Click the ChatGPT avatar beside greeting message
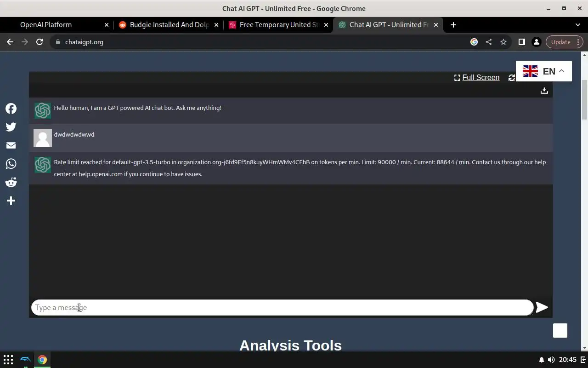Image resolution: width=588 pixels, height=368 pixels. (43, 110)
